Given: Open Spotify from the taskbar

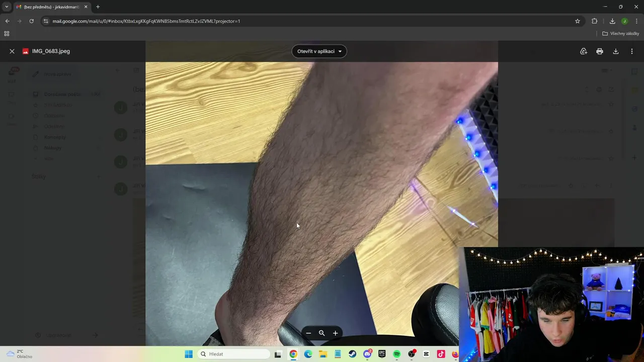Looking at the screenshot, I should point(397,354).
